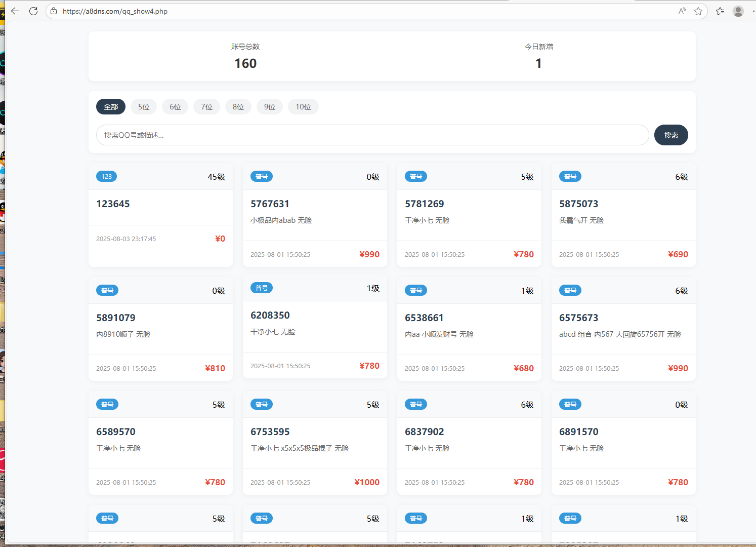Viewport: 756px width, 547px height.
Task: Choose the 8位 filter pill
Action: coord(238,107)
